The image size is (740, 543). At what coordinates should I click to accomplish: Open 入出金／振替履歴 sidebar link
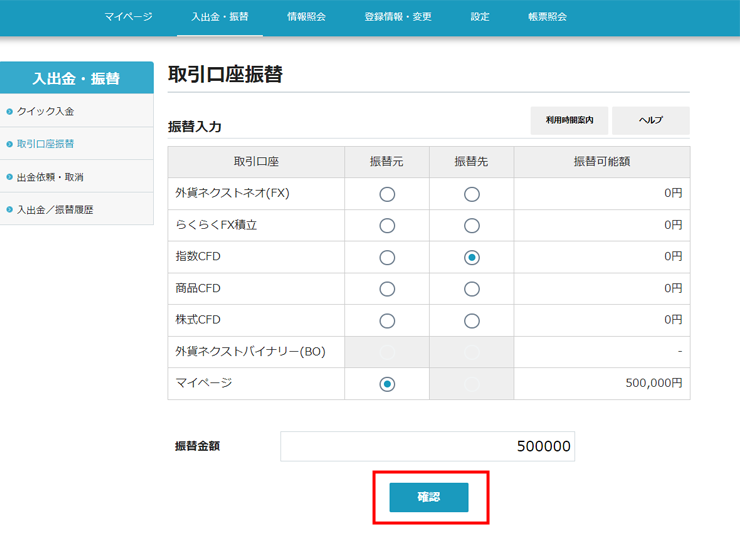coord(55,210)
